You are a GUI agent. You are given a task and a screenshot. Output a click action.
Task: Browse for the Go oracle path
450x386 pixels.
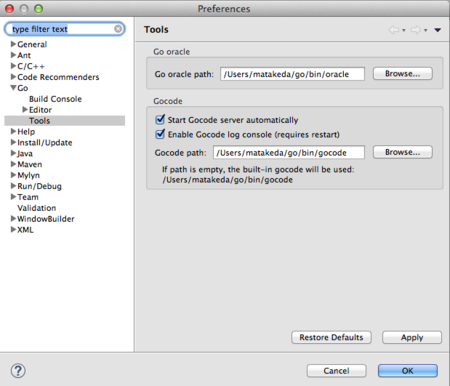[403, 74]
